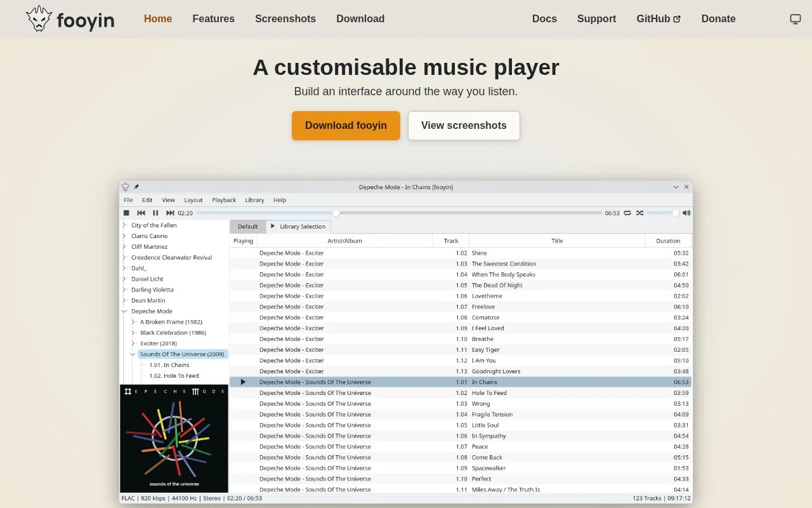812x508 pixels.
Task: Mute audio with the speaker icon
Action: [x=686, y=213]
